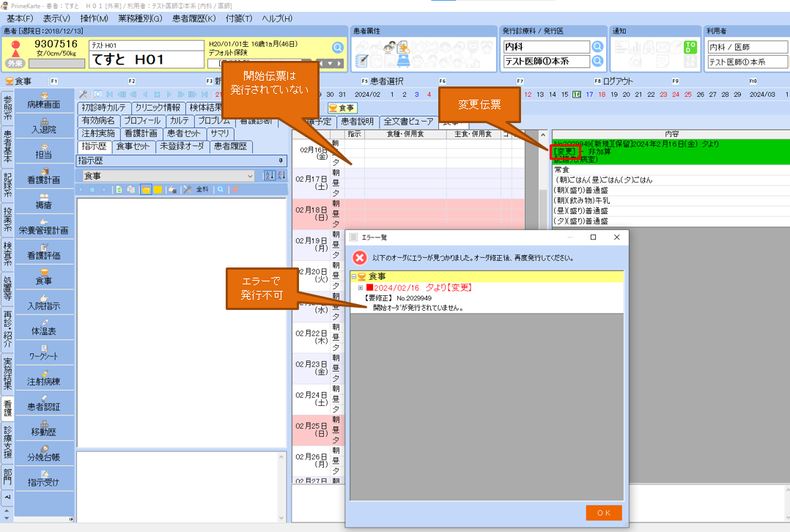Open the 食事 order-type combo box
The height and width of the screenshot is (532, 790).
pyautogui.click(x=169, y=176)
